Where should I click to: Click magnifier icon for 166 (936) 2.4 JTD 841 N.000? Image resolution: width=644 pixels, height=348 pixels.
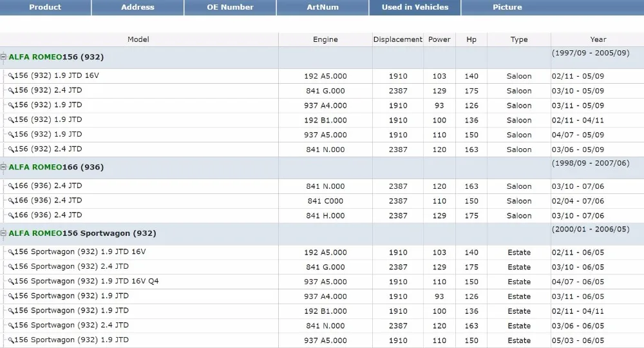pos(11,186)
